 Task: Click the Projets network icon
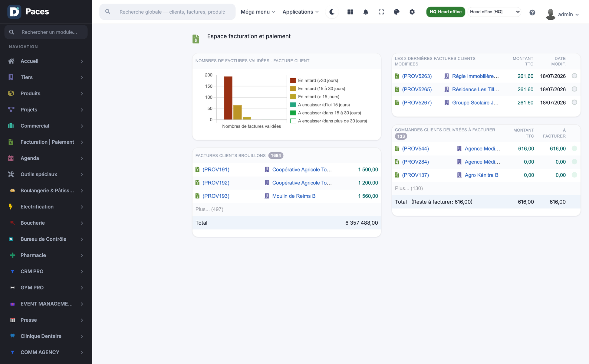point(11,109)
